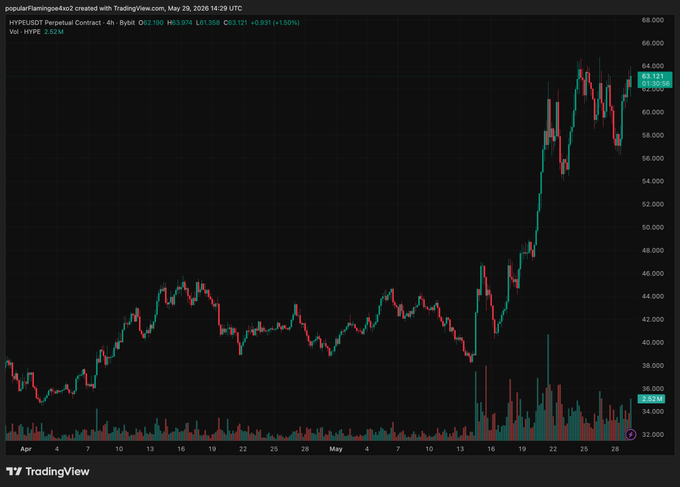Click the 10 date label after May
The image size is (680, 487).
[x=429, y=449]
